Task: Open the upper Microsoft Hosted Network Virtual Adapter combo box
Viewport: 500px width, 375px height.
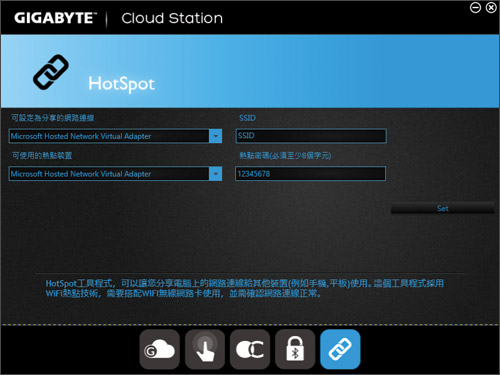Action: (x=115, y=136)
